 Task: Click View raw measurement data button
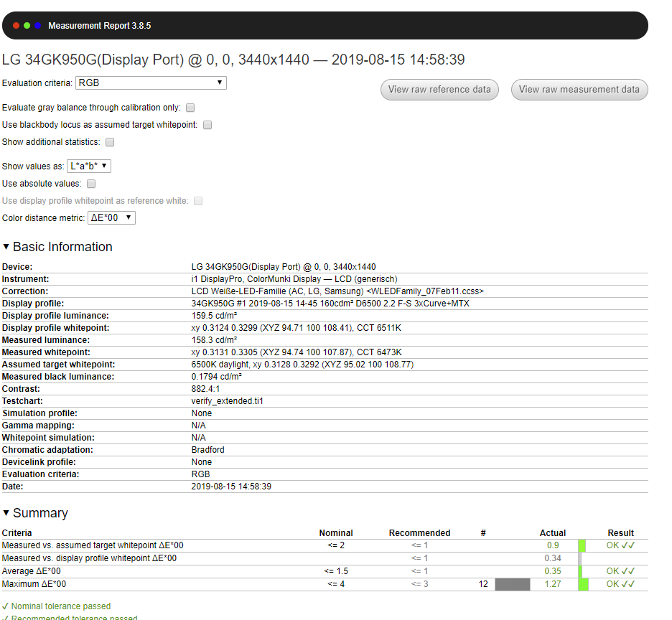579,90
